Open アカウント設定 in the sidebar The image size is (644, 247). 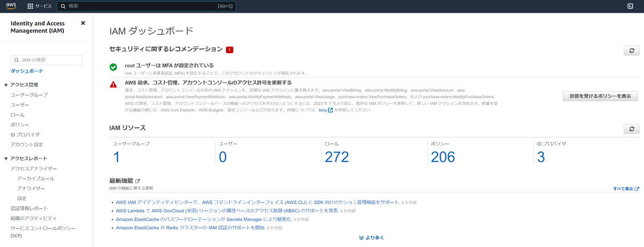point(27,145)
